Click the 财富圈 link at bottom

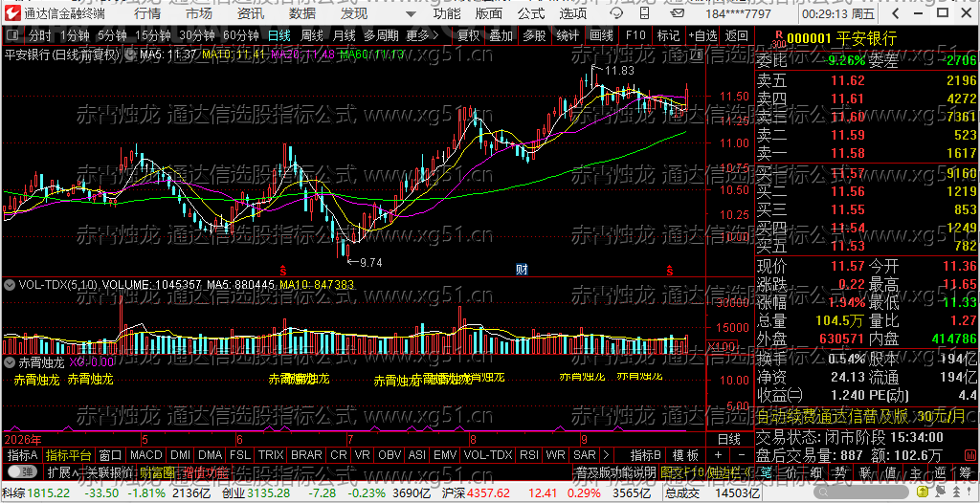pyautogui.click(x=156, y=473)
